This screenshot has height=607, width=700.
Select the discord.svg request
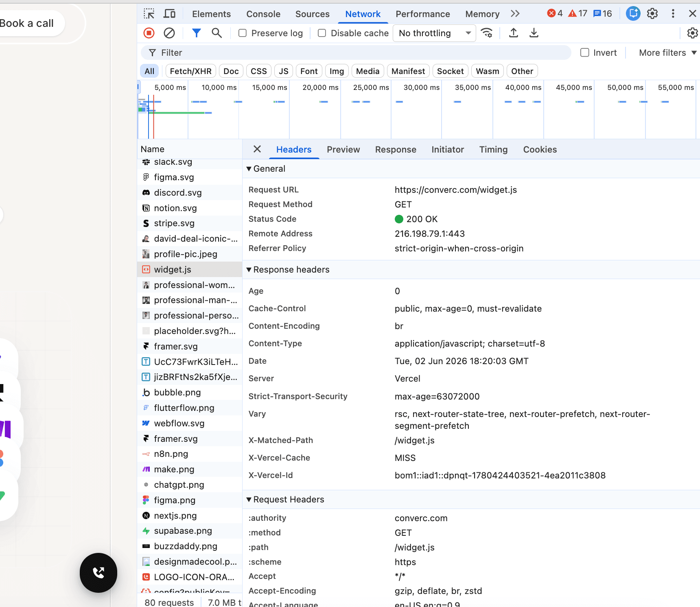(190, 192)
